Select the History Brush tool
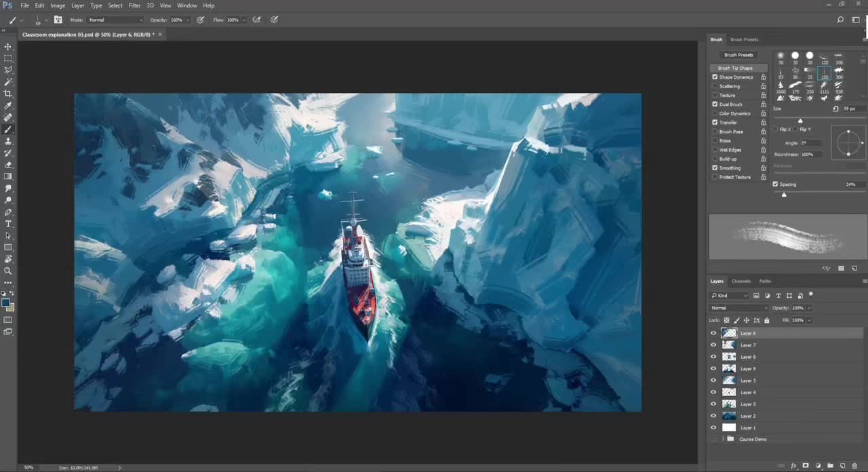The height and width of the screenshot is (472, 868). pos(8,153)
